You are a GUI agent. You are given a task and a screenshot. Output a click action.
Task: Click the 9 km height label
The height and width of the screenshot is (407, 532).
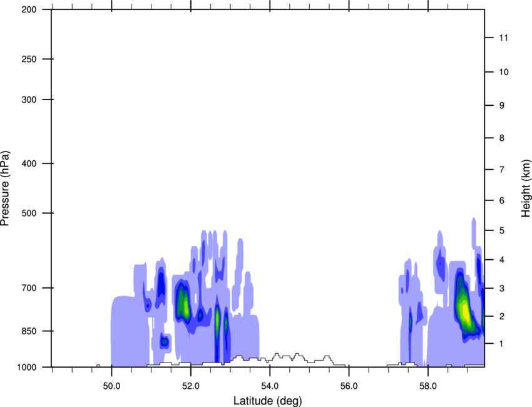tap(502, 105)
